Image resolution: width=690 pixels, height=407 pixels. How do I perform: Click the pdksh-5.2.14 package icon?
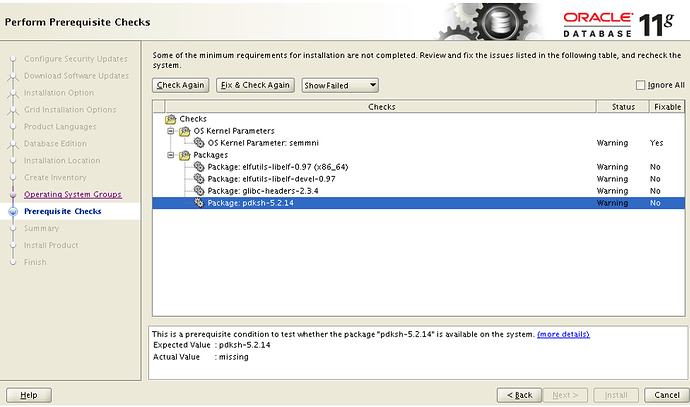199,203
